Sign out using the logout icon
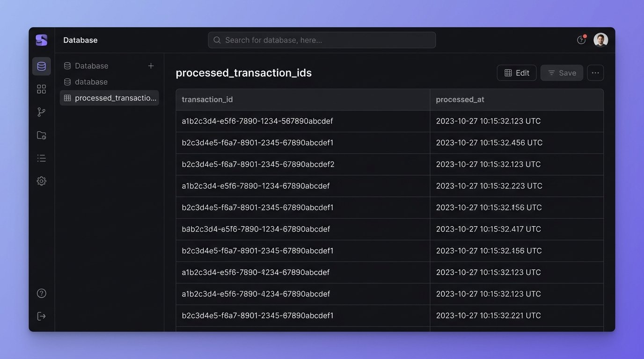644x359 pixels. tap(41, 316)
